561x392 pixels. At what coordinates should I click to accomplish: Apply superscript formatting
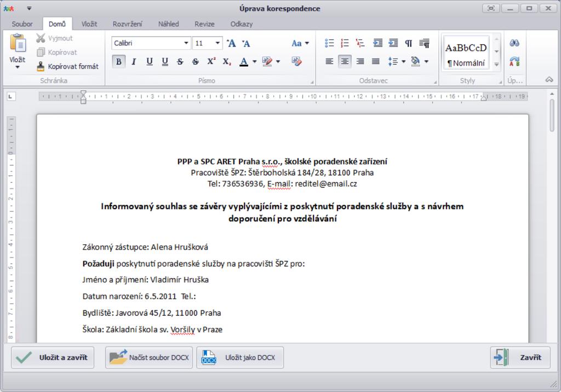pos(211,61)
